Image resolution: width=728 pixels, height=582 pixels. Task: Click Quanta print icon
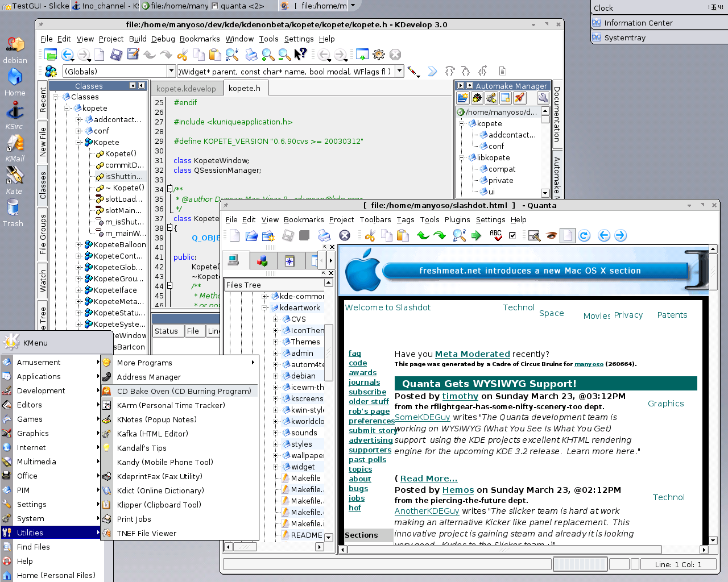[324, 235]
